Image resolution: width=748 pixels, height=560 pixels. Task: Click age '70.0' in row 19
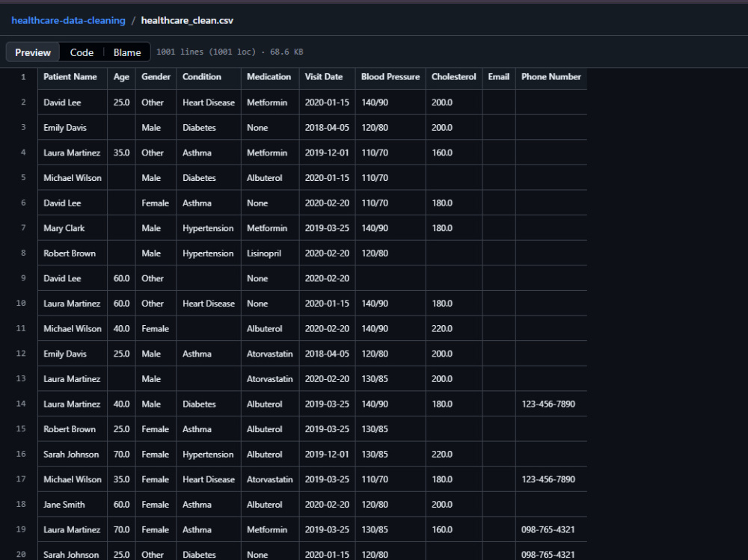[x=121, y=530]
